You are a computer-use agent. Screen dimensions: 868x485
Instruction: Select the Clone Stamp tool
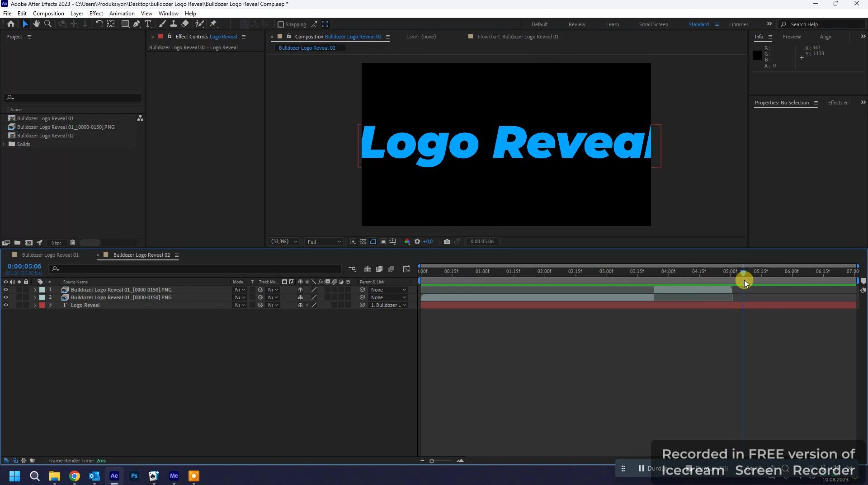(x=173, y=24)
